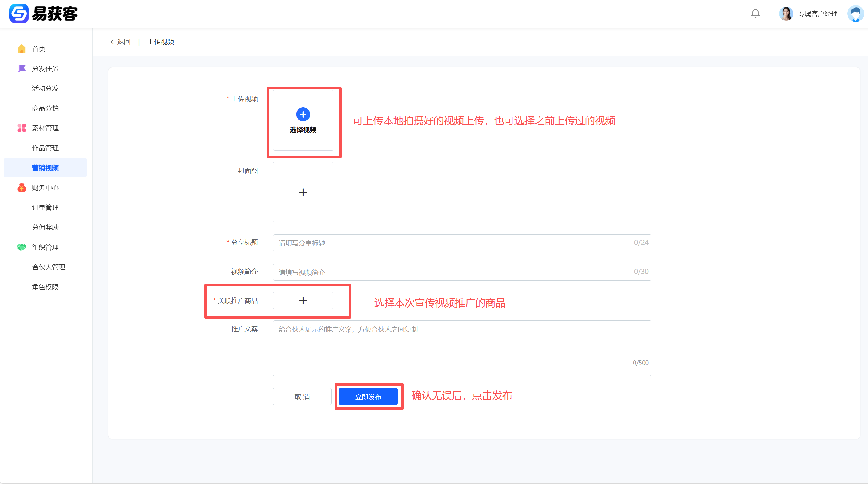Add a cover image in 封面图 box
Image resolution: width=868 pixels, height=484 pixels.
(303, 192)
